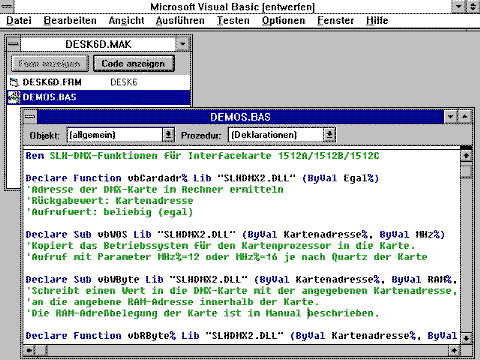The height and width of the screenshot is (360, 480).
Task: Restore the Microsoft Visual Basic window
Action: click(x=473, y=6)
